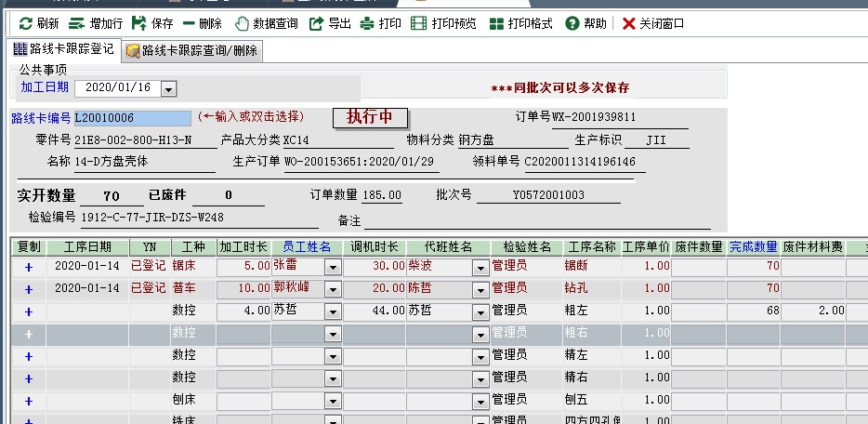Click the 员工姓名 column header

(x=307, y=247)
